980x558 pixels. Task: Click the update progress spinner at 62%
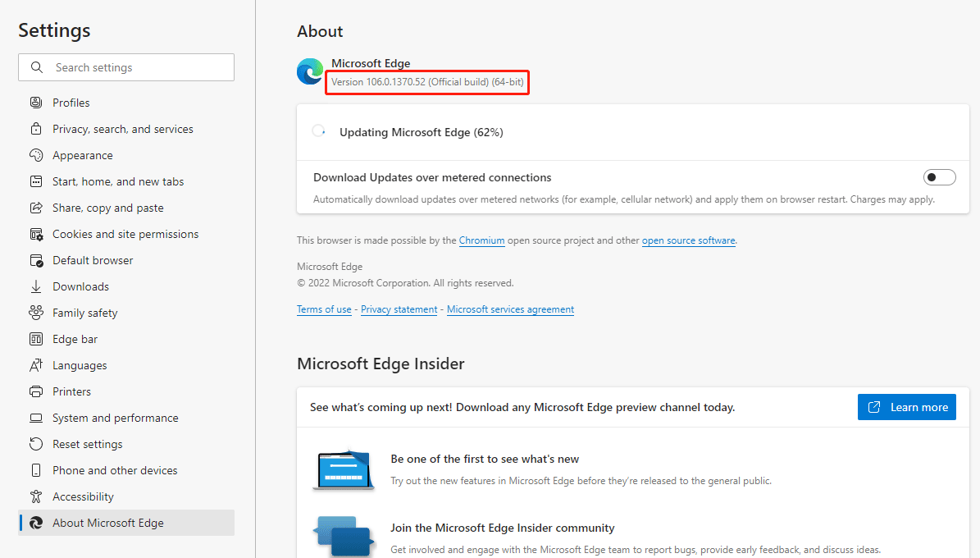pyautogui.click(x=318, y=131)
